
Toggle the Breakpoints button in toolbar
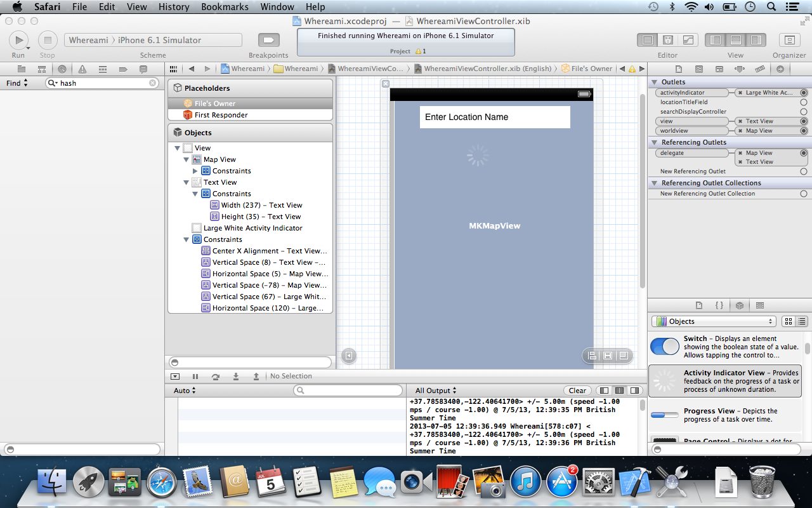pos(268,40)
